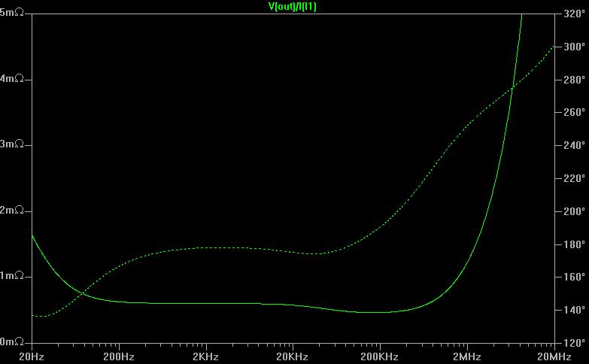Click the 160° phase axis label
This screenshot has height=364, width=589.
pyautogui.click(x=575, y=277)
